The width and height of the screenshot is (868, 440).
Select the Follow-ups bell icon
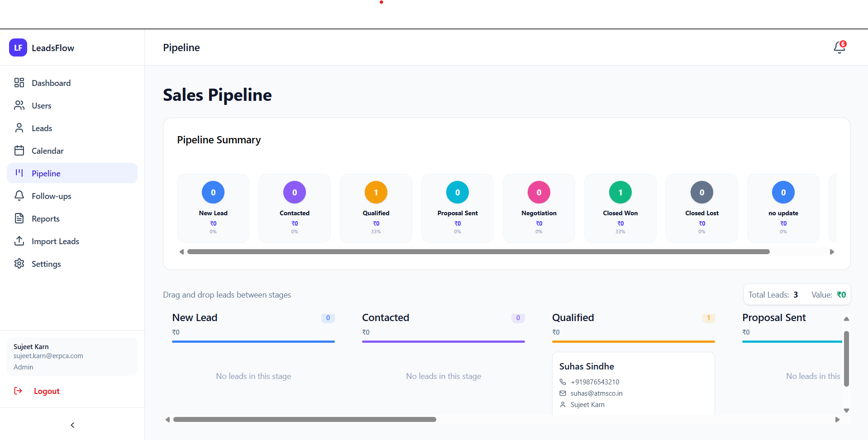click(19, 196)
